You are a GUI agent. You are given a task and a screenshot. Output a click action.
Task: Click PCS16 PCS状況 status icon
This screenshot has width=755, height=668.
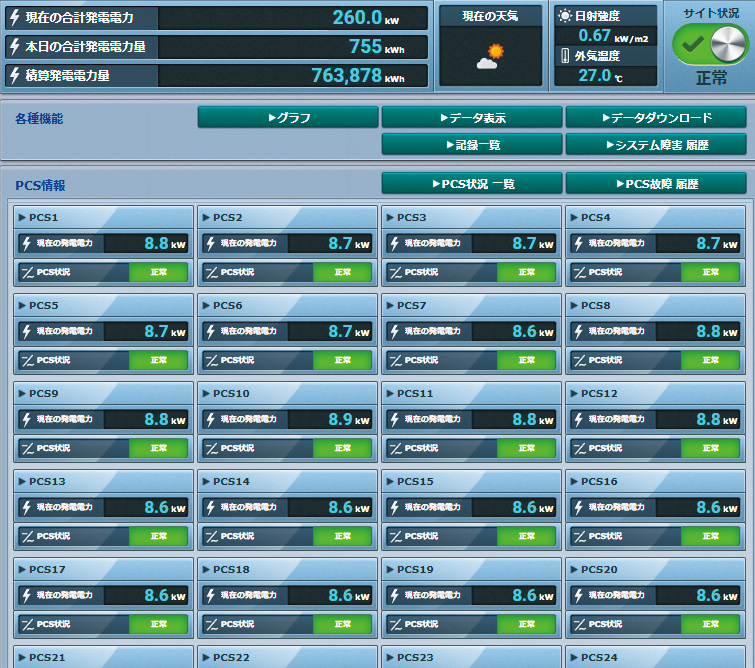pos(580,537)
